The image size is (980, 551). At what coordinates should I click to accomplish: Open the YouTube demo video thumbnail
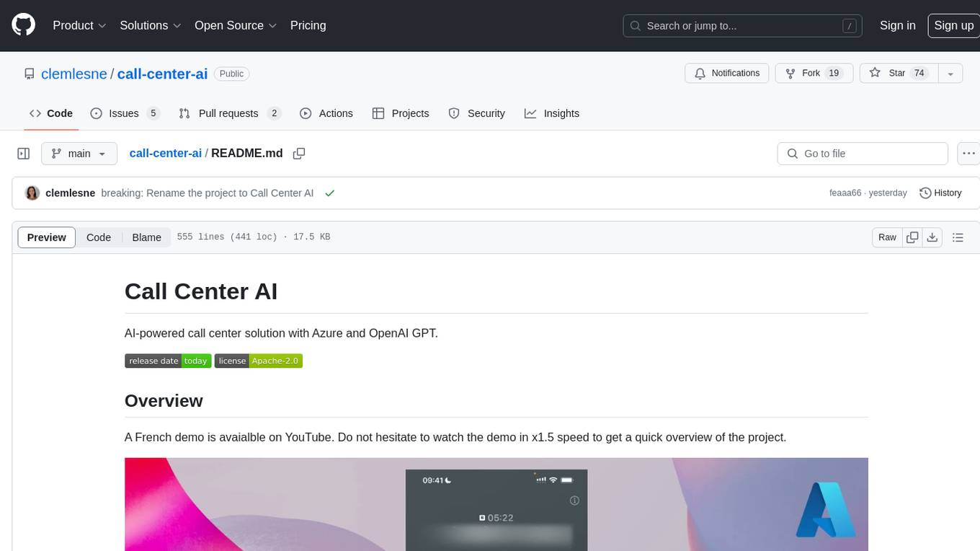[x=496, y=504]
